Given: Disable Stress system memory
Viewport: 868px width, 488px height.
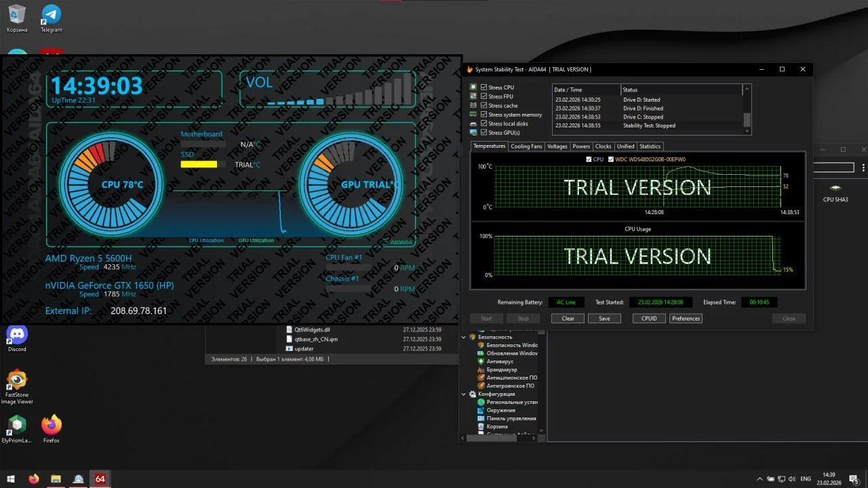Looking at the screenshot, I should (x=484, y=115).
